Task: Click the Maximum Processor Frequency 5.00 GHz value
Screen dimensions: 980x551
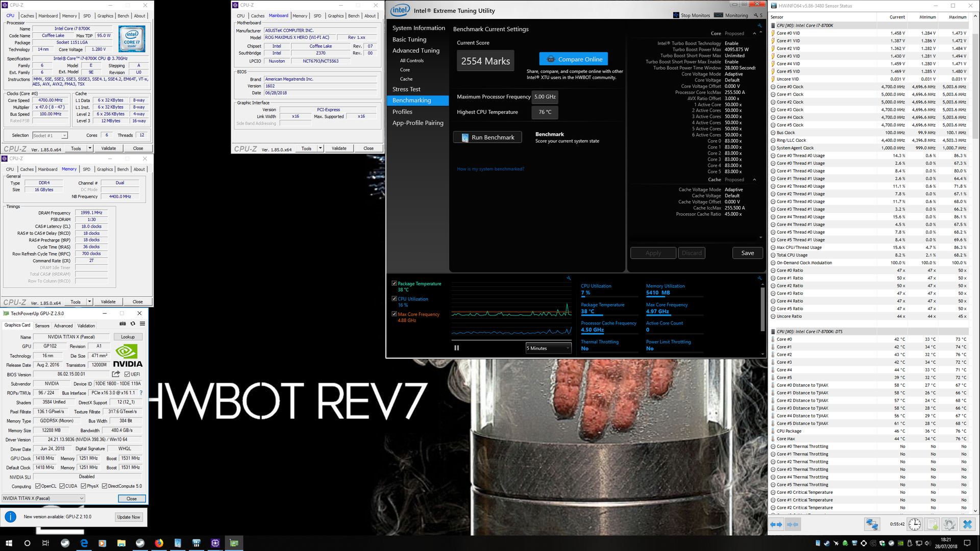Action: point(545,97)
